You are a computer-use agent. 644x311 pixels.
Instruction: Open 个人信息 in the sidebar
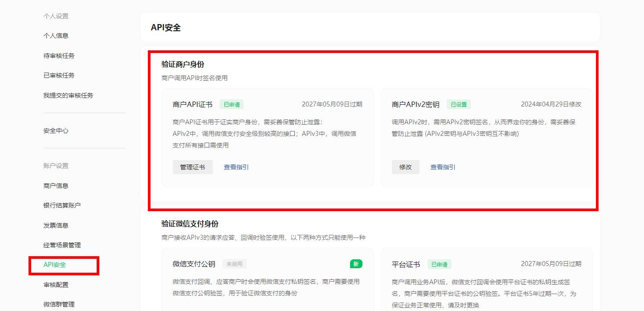[56, 36]
